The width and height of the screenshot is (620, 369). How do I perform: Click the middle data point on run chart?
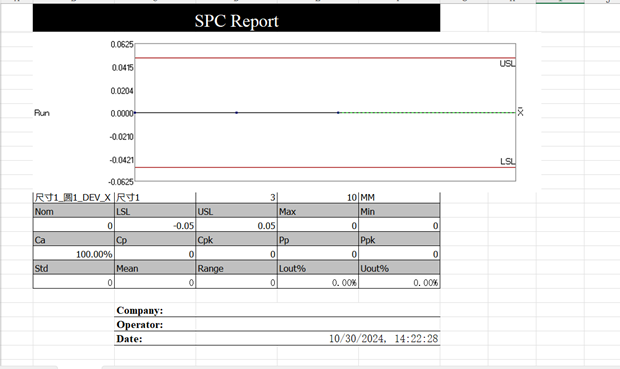pyautogui.click(x=236, y=113)
